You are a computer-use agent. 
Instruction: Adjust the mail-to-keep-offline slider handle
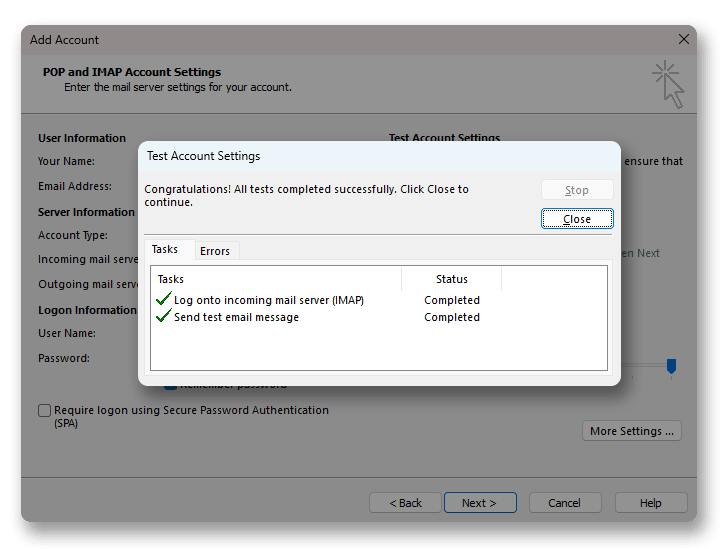(x=671, y=366)
